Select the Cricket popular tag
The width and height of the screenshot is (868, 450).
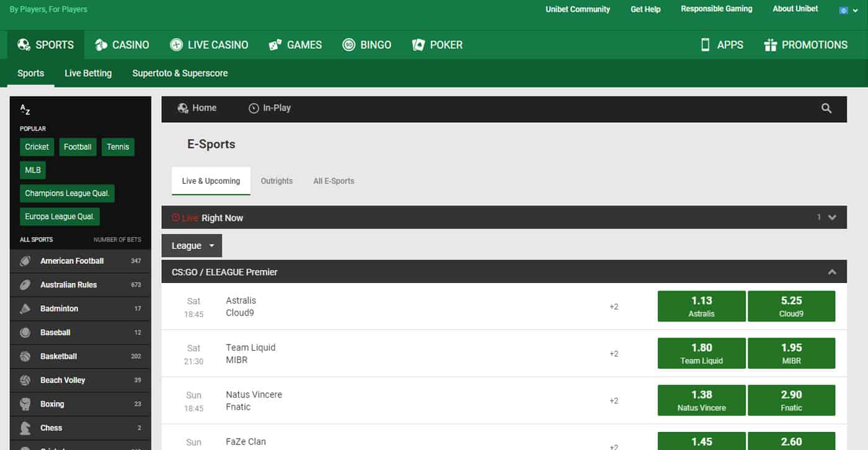[x=37, y=147]
